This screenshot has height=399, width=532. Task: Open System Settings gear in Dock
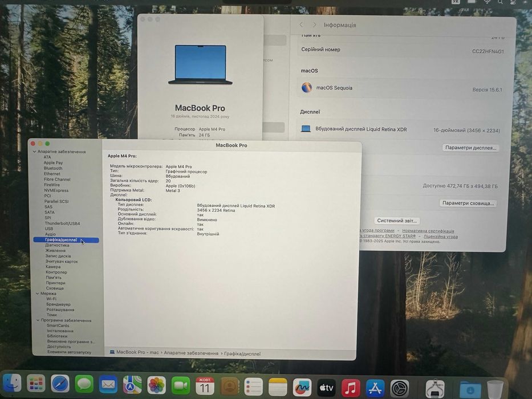pyautogui.click(x=399, y=389)
